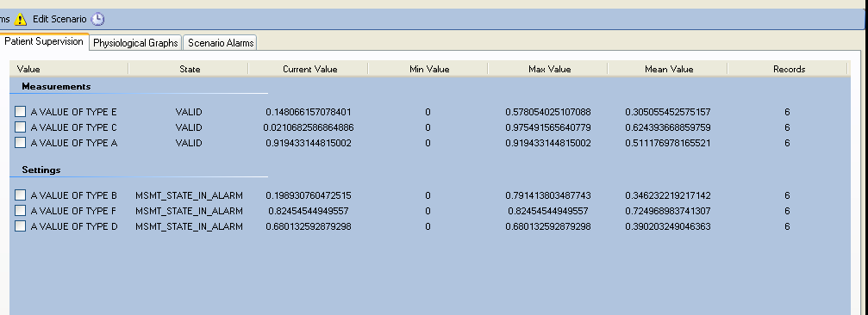The image size is (868, 315).
Task: Check the A VALUE OF TYPE E checkbox
Action: pyautogui.click(x=21, y=112)
